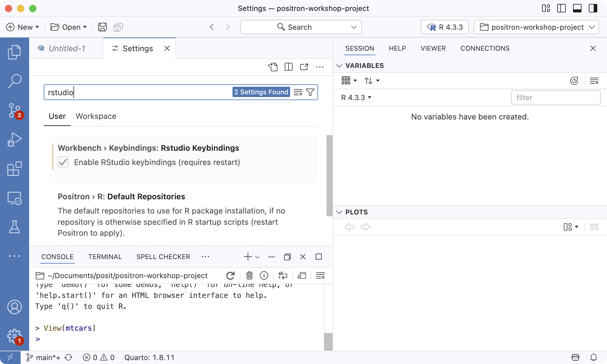Open positron-workshop-project folder dropdown
607x364 pixels.
tap(536, 27)
